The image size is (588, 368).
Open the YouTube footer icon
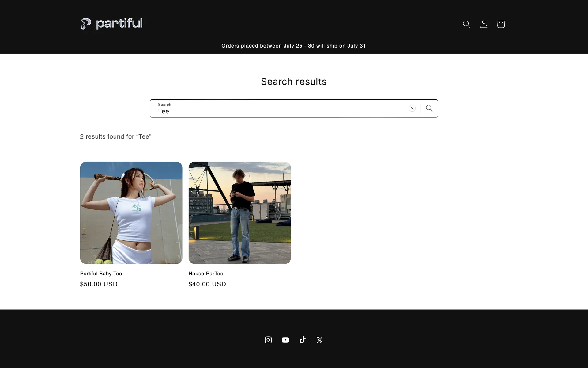pyautogui.click(x=285, y=340)
